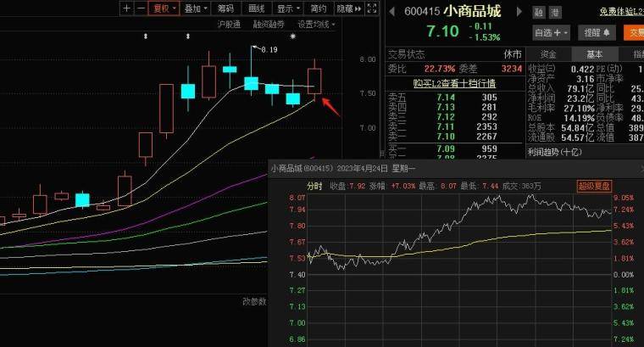
Task: Click sell-five price 7.14
Action: (446, 98)
